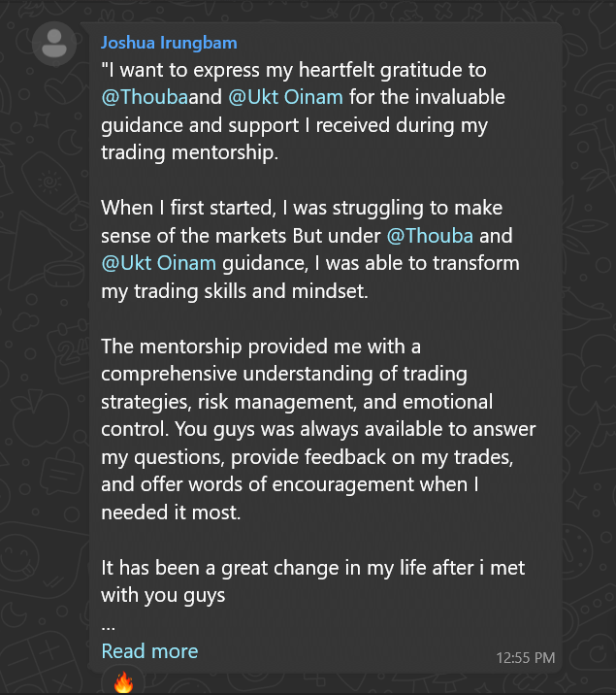Open first @Thouba mention before "and @Ukt"
Viewport: 616px width, 695px height.
pyautogui.click(x=145, y=97)
